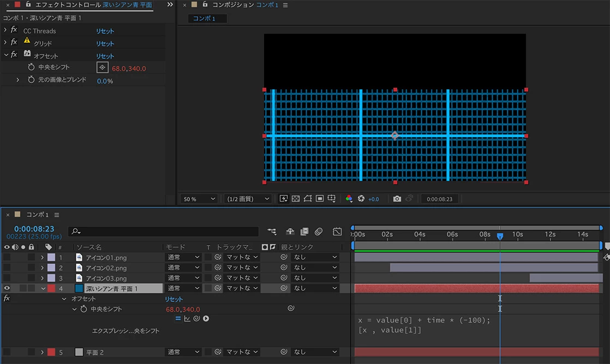
Task: Open the expression language menu play icon
Action: [x=206, y=319]
